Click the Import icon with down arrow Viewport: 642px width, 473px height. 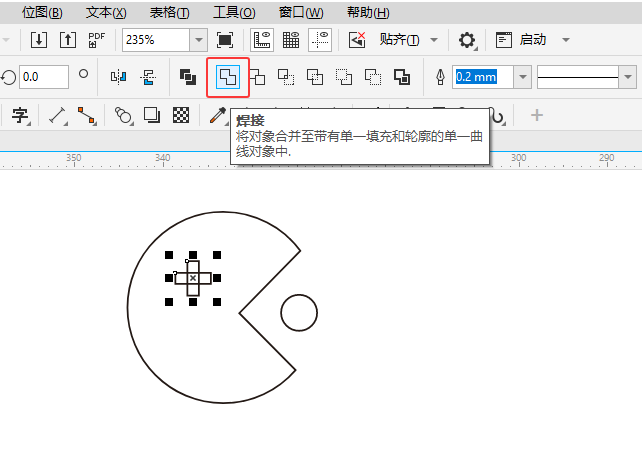coord(39,40)
